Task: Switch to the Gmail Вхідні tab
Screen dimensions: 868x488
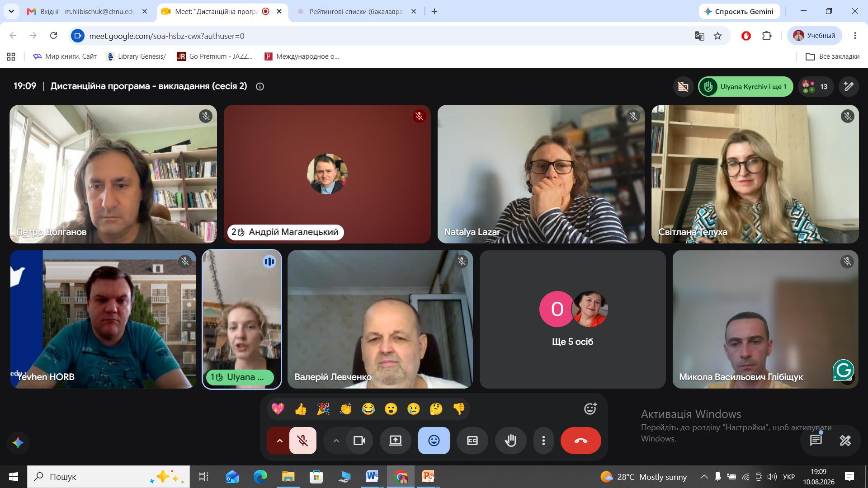Action: (87, 11)
